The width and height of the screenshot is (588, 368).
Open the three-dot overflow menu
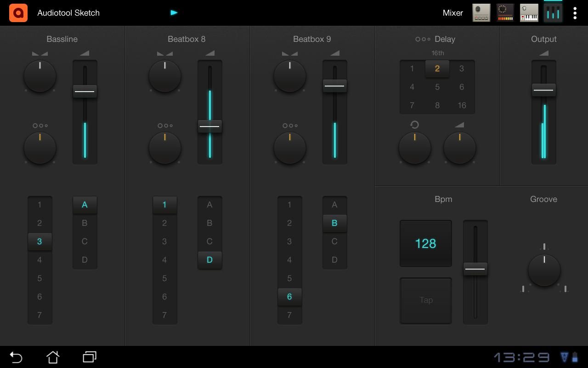click(x=575, y=13)
